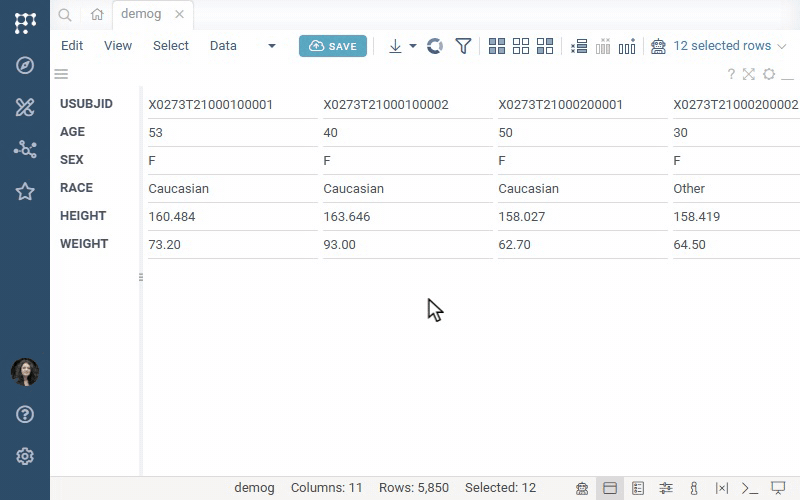Open the viewer hamburger menu
The height and width of the screenshot is (500, 800).
61,74
